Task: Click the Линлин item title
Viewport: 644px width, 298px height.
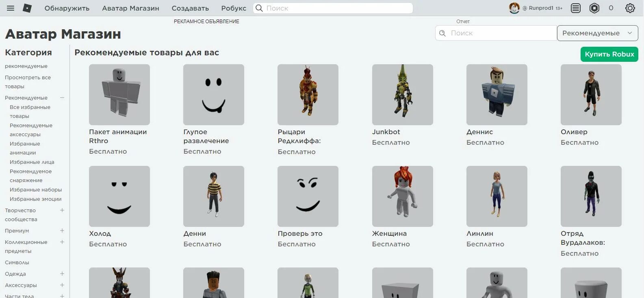Action: (x=479, y=233)
